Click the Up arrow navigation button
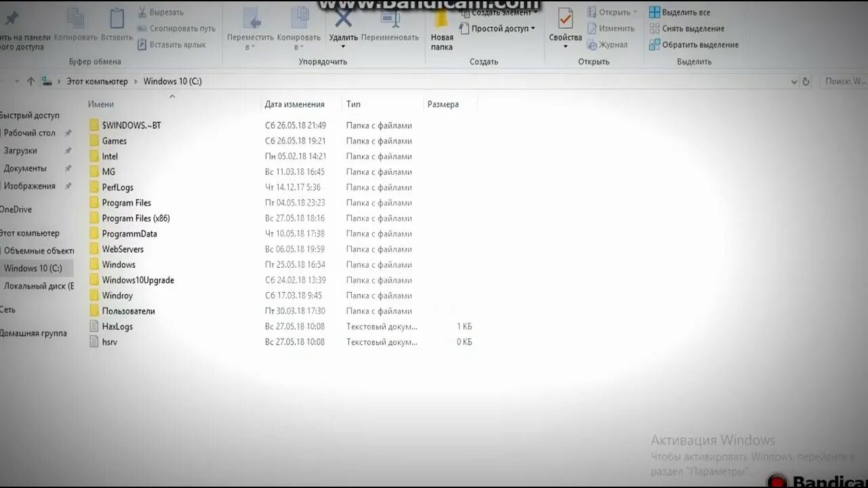Screen dimensions: 868x488 point(31,81)
